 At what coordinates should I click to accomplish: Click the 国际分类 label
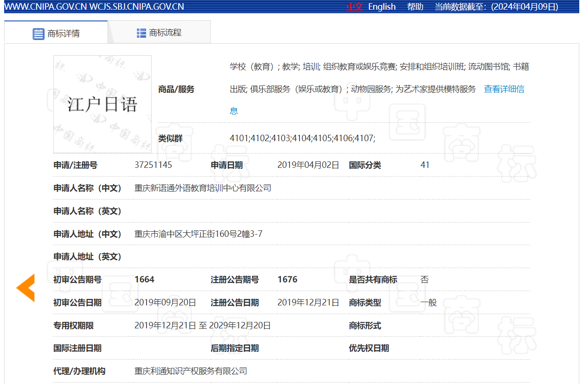pos(365,165)
